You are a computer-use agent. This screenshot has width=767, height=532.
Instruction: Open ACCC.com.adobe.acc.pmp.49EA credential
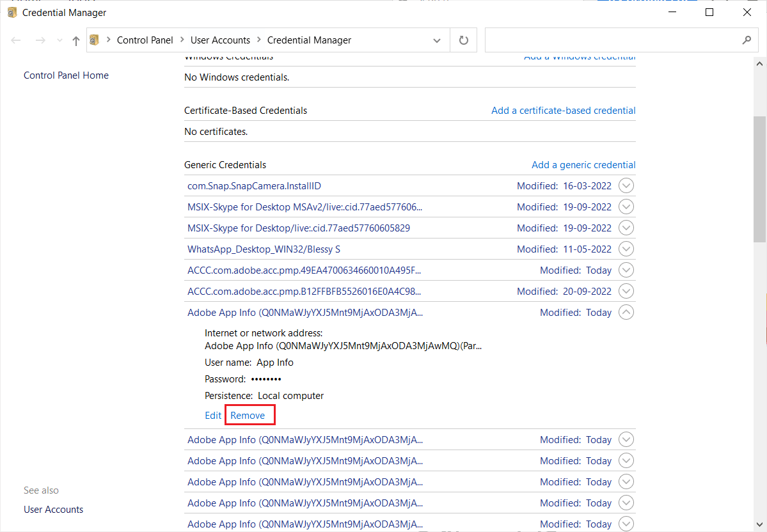pos(304,270)
